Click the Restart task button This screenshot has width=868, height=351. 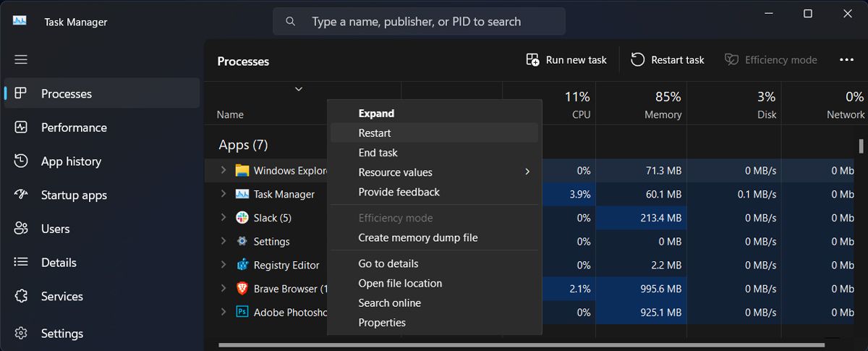click(x=667, y=60)
